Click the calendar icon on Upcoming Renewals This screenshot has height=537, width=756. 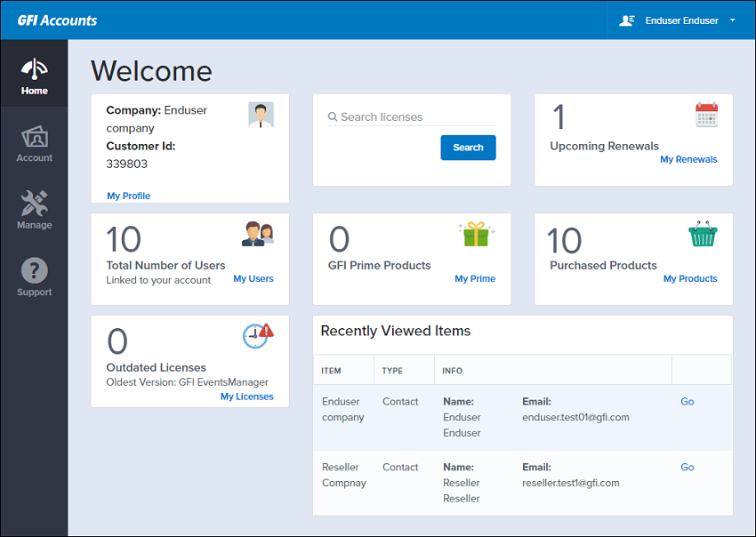(x=706, y=115)
